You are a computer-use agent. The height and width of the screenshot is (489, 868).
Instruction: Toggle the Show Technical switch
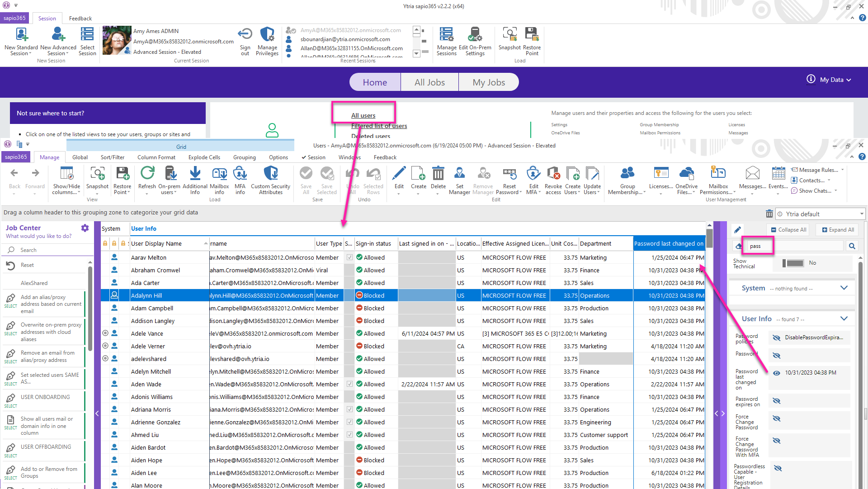(x=794, y=263)
